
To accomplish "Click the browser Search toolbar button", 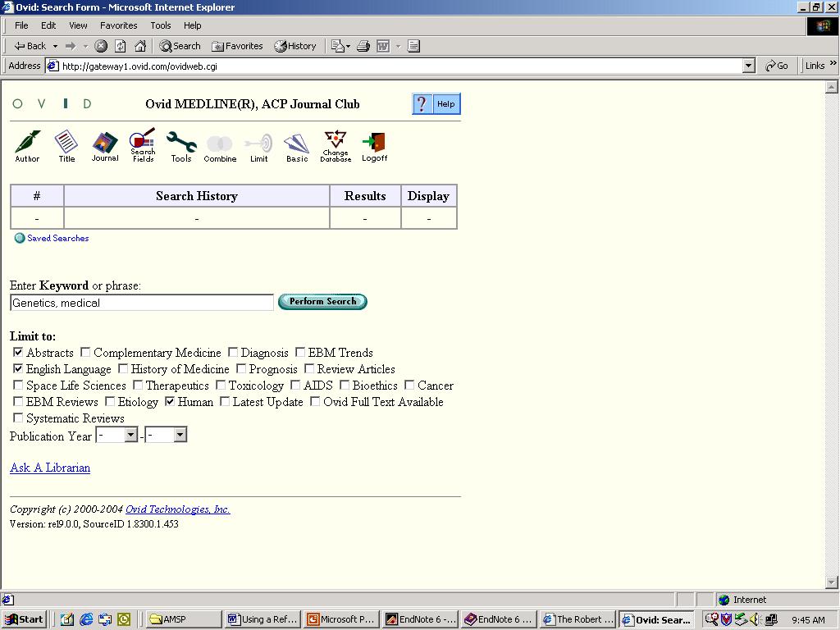I will tap(180, 46).
